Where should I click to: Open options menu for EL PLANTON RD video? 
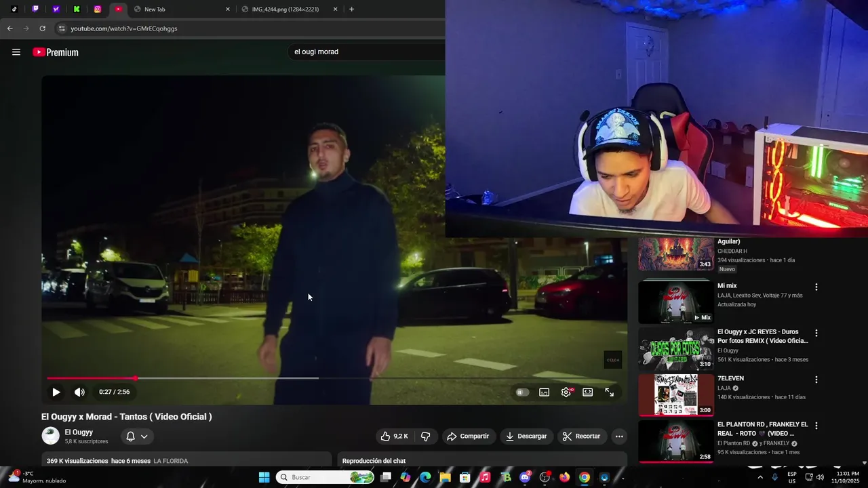click(x=816, y=426)
